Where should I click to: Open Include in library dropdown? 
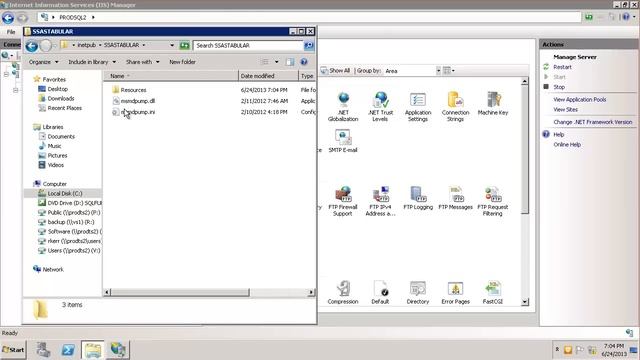click(x=92, y=62)
